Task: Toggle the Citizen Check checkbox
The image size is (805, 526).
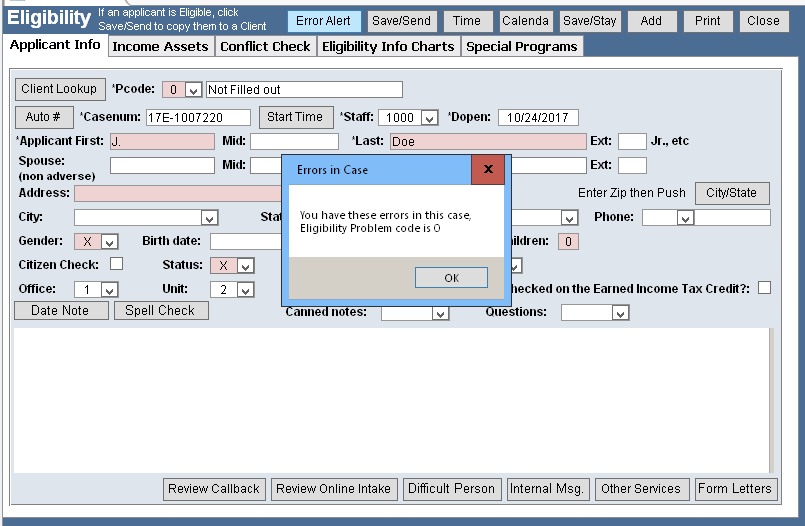Action: pyautogui.click(x=116, y=265)
